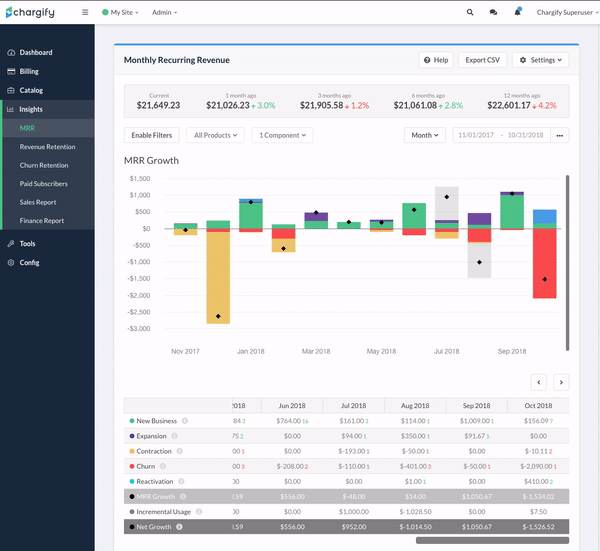Image resolution: width=600 pixels, height=551 pixels.
Task: Click the start date input field
Action: pyautogui.click(x=476, y=135)
